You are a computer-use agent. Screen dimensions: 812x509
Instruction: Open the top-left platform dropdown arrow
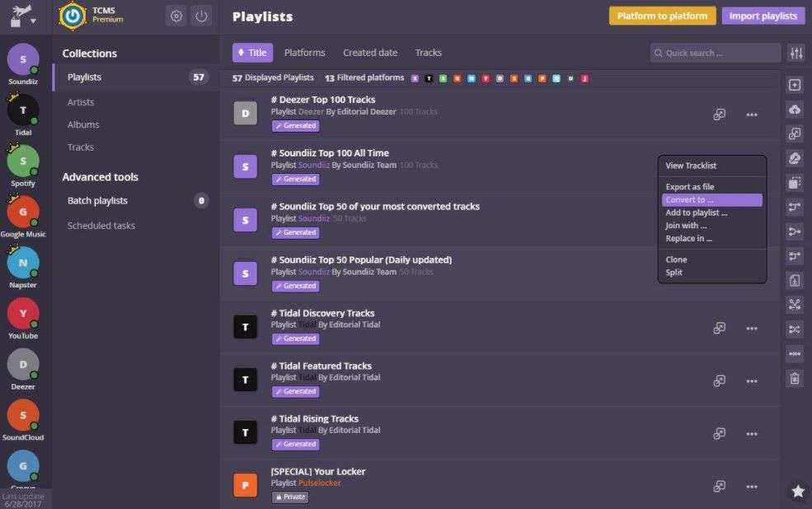coord(33,21)
